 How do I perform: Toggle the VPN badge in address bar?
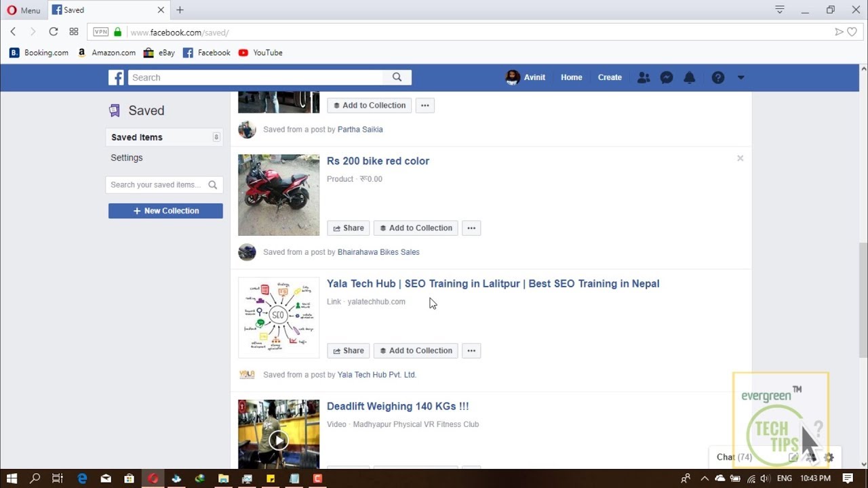coord(100,32)
